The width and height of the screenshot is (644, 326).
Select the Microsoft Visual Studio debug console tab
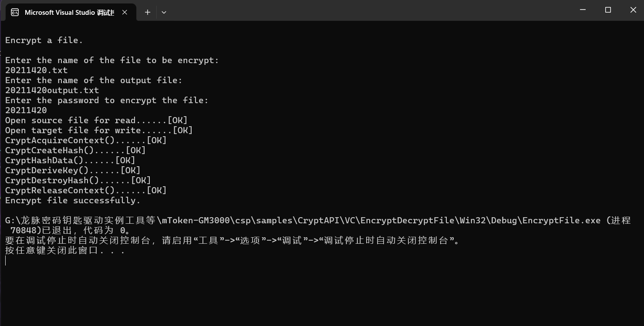[69, 12]
